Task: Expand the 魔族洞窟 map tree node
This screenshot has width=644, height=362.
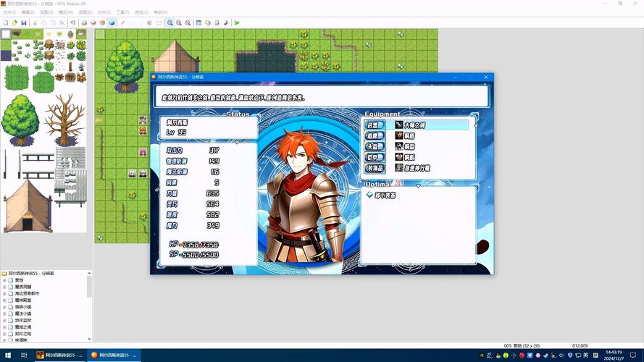Action: tap(4, 287)
